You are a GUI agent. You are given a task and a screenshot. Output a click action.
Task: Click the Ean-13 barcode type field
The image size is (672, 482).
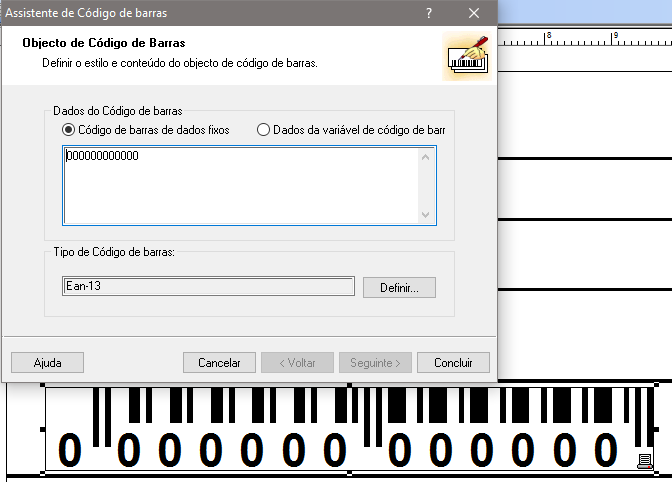point(208,286)
